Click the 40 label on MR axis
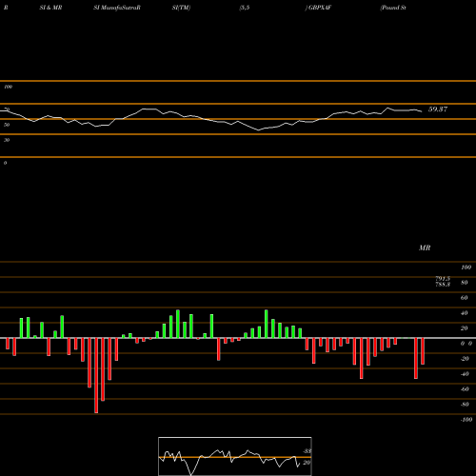The width and height of the screenshot is (476, 476). pyautogui.click(x=464, y=313)
